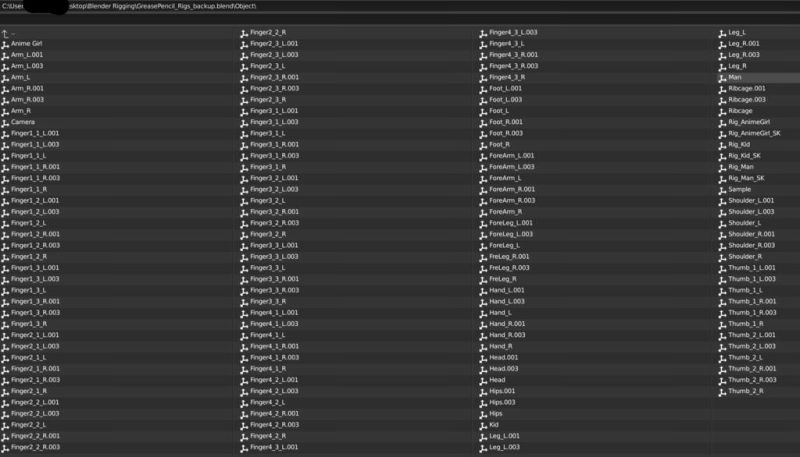
Task: Select Hand_L.003 entry
Action: click(507, 302)
